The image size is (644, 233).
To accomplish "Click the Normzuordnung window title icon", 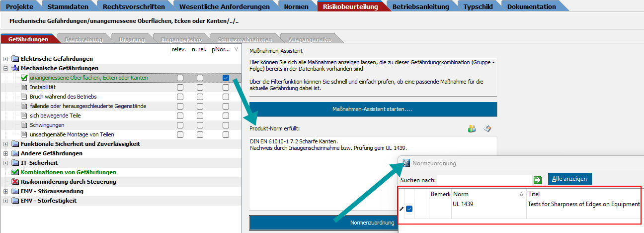I will (x=406, y=163).
